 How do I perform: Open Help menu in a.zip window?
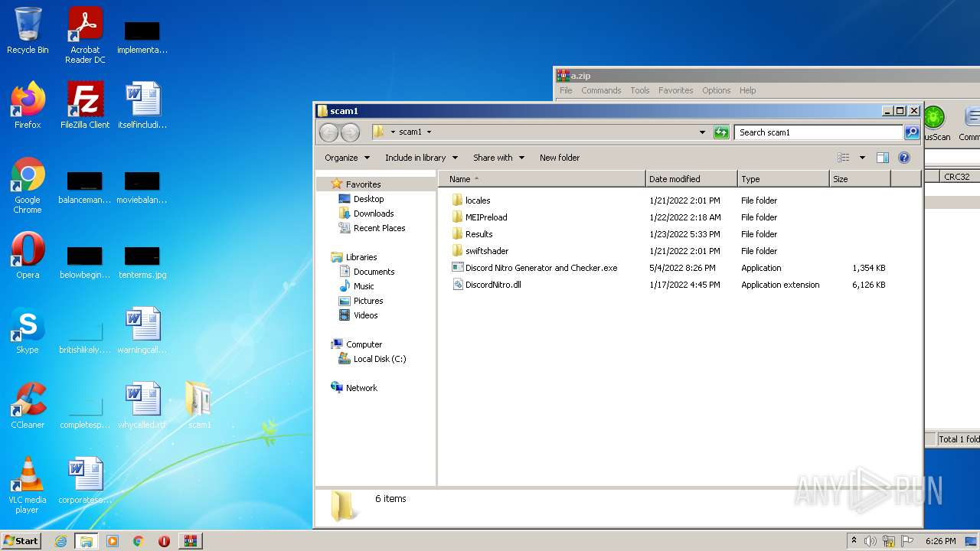point(748,90)
